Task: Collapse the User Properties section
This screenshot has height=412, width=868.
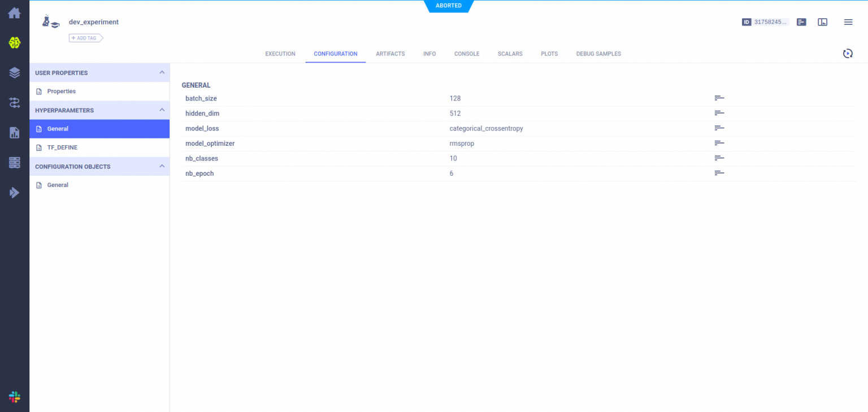Action: (x=162, y=72)
